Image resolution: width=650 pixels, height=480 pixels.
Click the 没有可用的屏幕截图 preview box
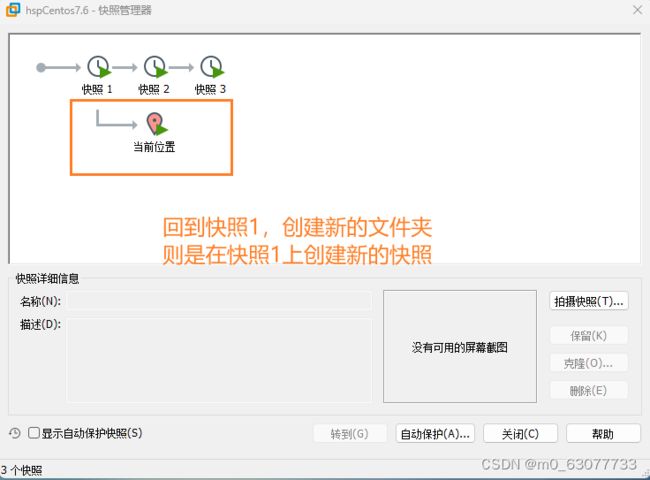[460, 347]
